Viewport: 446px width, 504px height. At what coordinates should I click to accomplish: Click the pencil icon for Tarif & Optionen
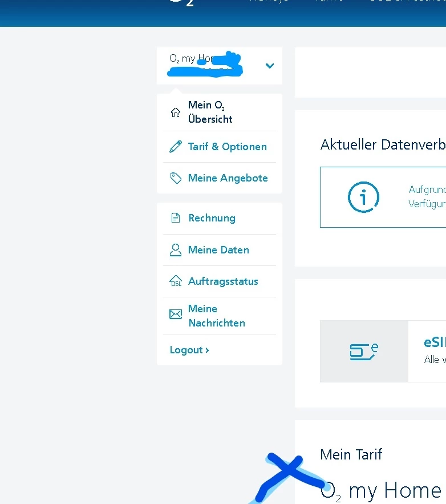click(x=175, y=147)
